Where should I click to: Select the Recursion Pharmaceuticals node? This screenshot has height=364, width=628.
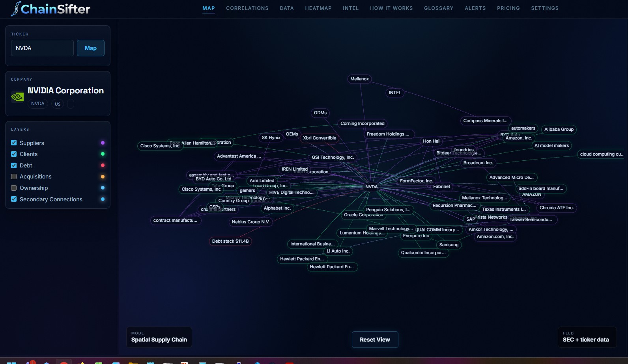tap(454, 205)
